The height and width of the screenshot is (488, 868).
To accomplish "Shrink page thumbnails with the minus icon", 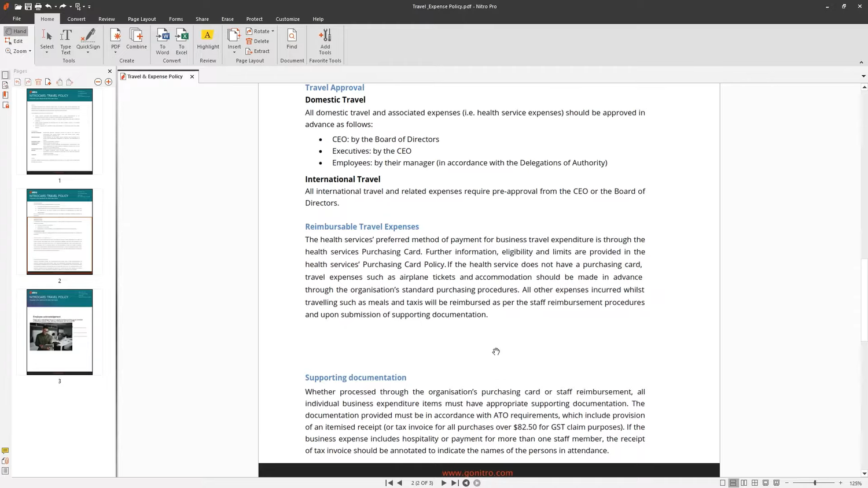I will point(98,82).
